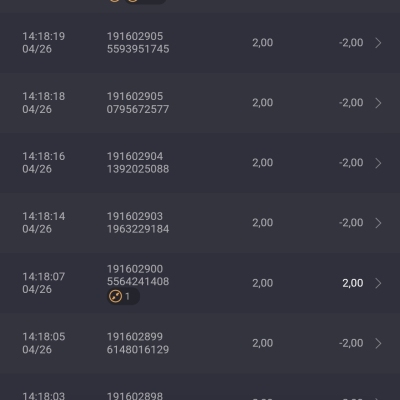400x400 pixels.
Task: Click the 14:18:19 04/26 timestamp
Action: pos(44,43)
